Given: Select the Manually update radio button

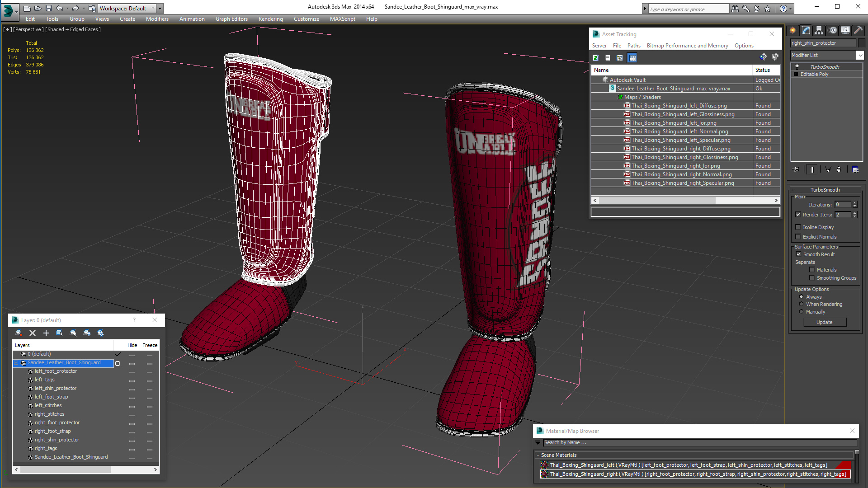Looking at the screenshot, I should tap(801, 312).
